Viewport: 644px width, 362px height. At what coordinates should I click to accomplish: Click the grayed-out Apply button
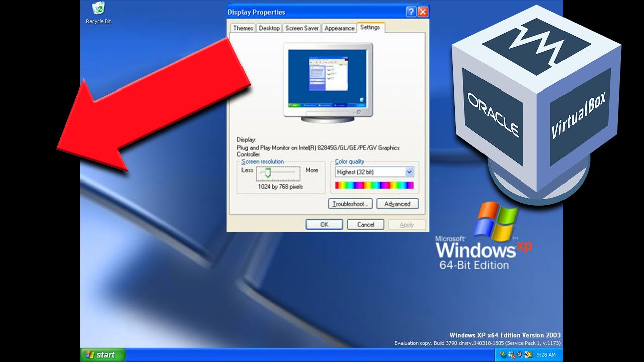[407, 225]
